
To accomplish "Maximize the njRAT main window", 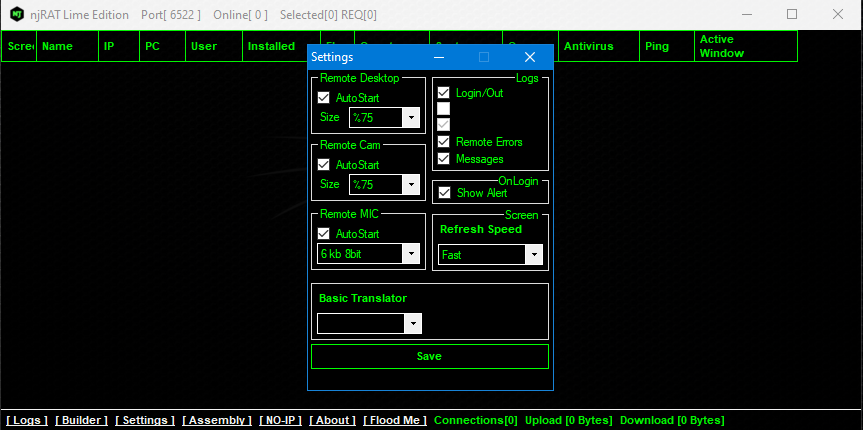I will 792,14.
